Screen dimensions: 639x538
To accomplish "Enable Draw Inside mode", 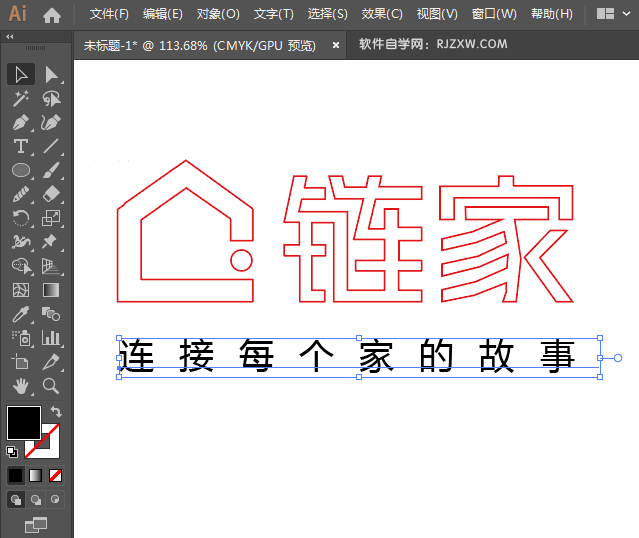I will coord(55,500).
